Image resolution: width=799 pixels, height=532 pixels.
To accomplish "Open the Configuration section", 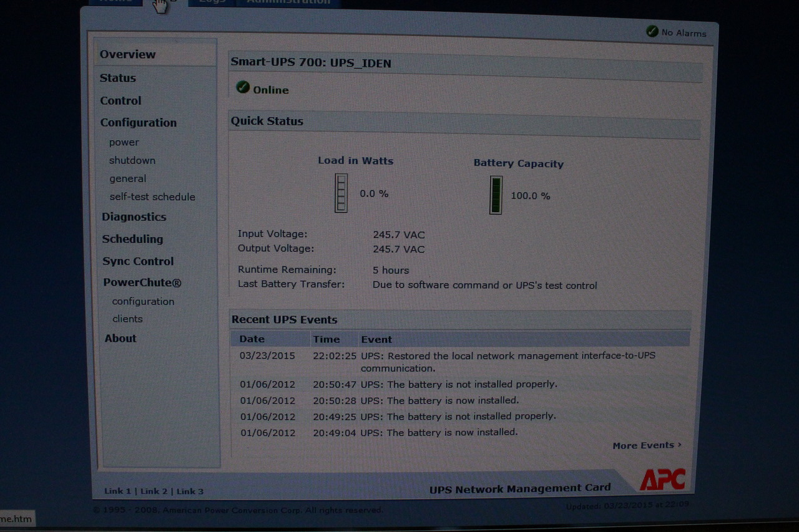I will coord(139,123).
